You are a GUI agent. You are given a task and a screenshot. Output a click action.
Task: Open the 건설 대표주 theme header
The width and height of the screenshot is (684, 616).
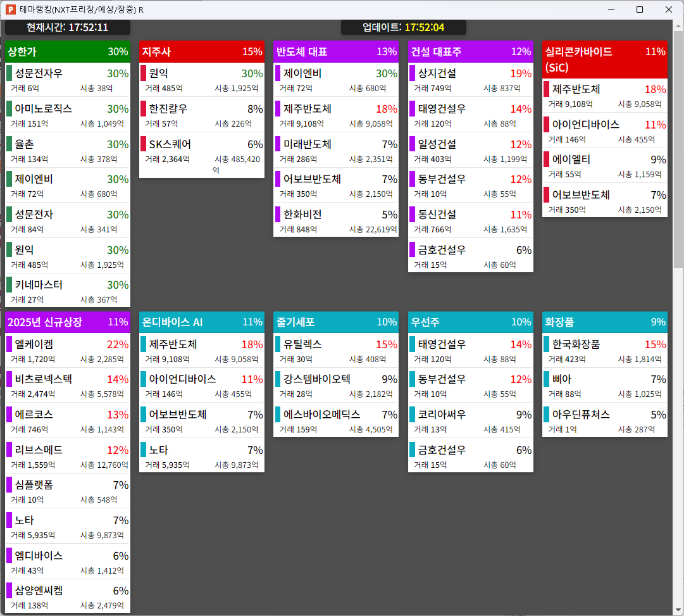pyautogui.click(x=470, y=52)
